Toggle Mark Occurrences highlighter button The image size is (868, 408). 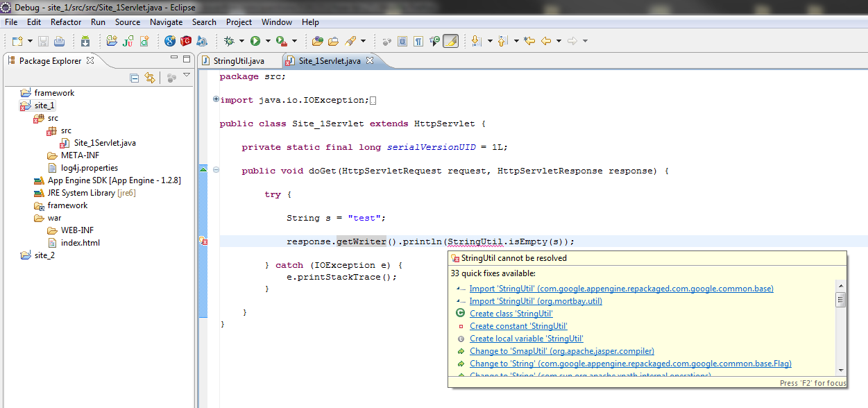pos(450,42)
